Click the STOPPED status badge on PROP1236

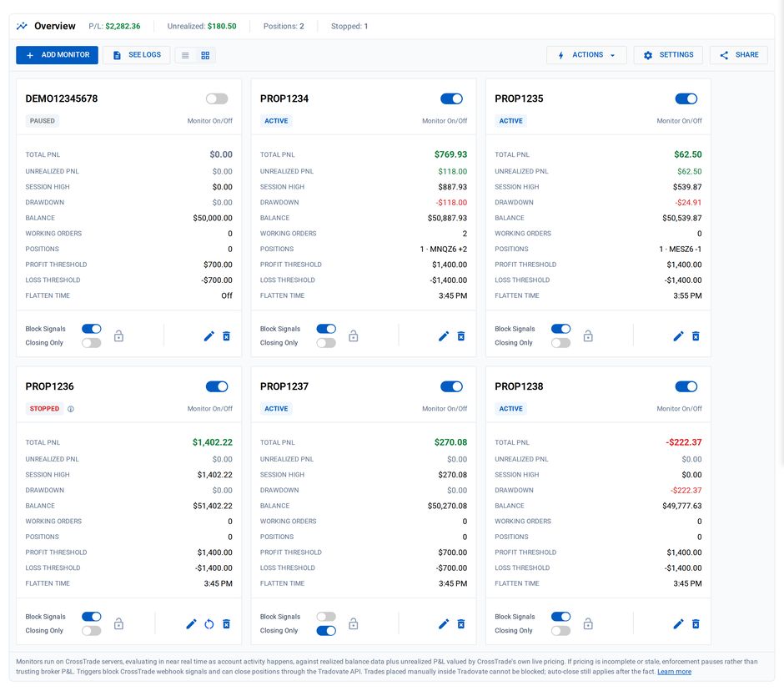pos(44,409)
